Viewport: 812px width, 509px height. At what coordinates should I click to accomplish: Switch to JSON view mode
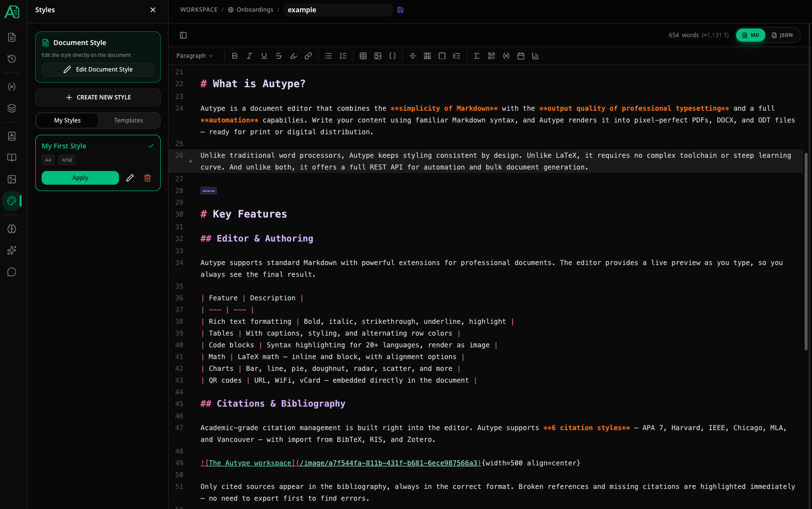(x=782, y=35)
